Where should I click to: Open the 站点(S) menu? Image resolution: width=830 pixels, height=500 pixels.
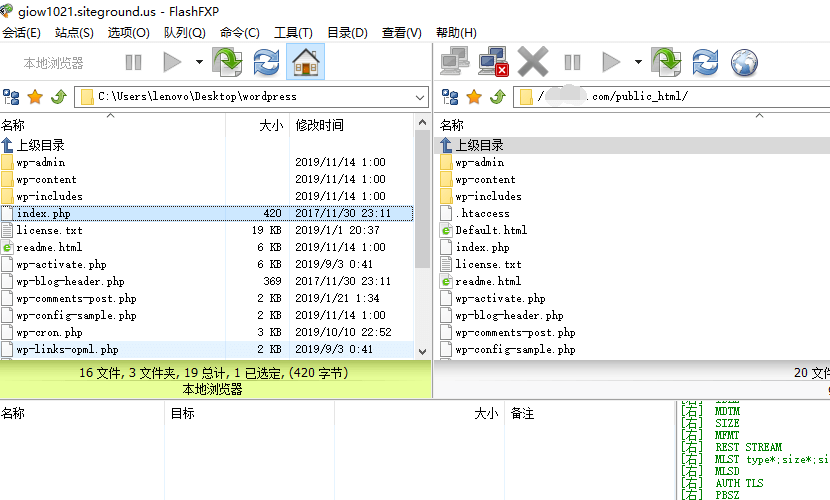[x=74, y=33]
